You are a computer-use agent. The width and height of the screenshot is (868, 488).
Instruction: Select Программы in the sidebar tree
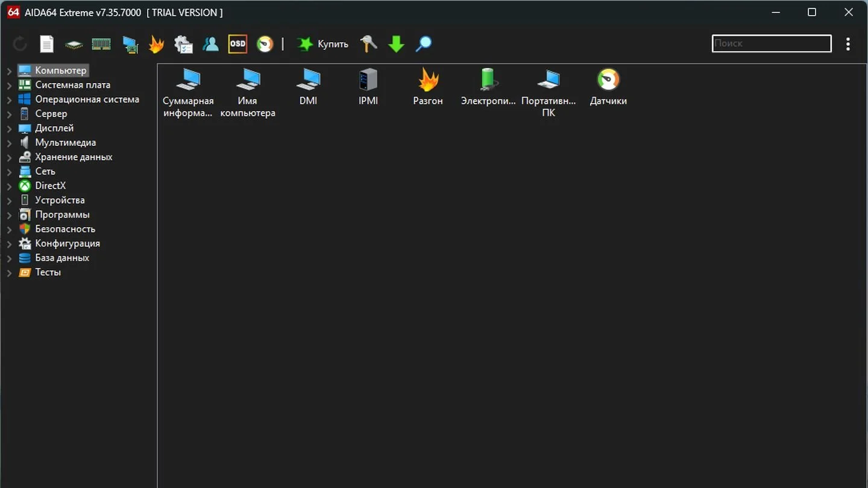point(54,215)
